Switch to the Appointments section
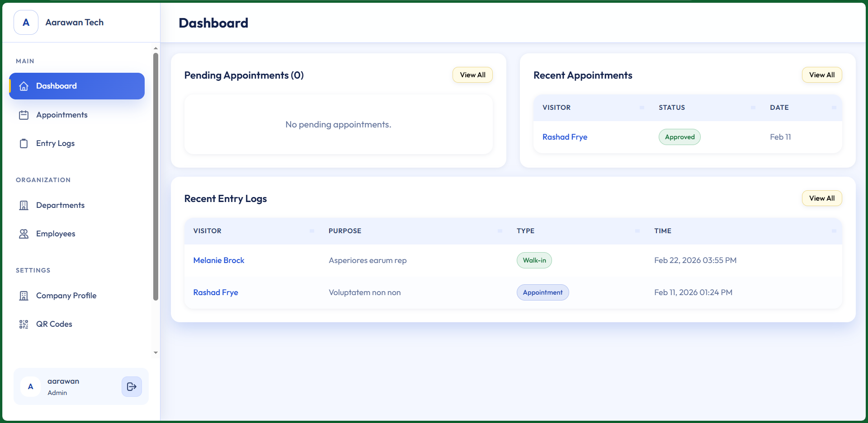Viewport: 868px width, 423px height. (x=62, y=115)
